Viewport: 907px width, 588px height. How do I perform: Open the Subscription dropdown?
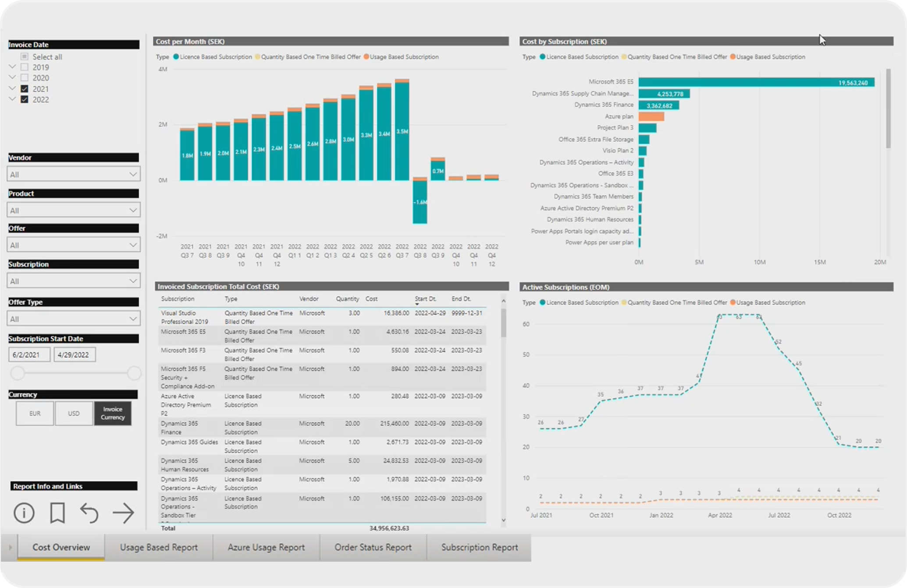(74, 281)
